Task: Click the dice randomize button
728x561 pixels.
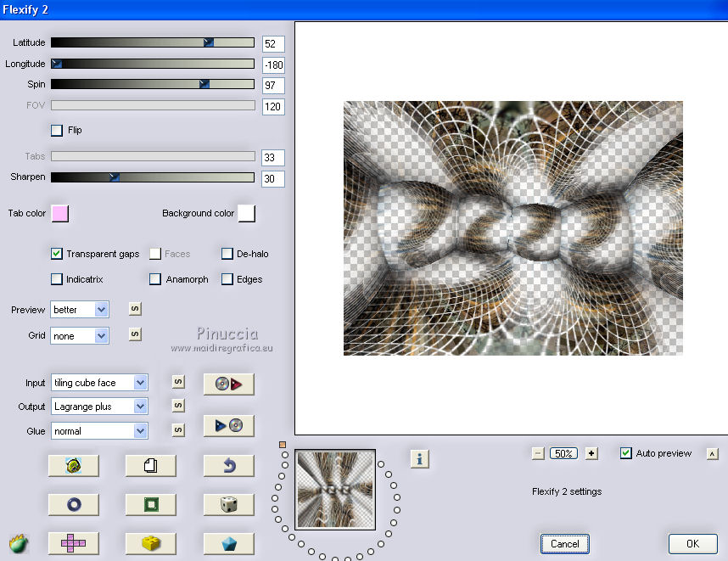Action: tap(229, 504)
